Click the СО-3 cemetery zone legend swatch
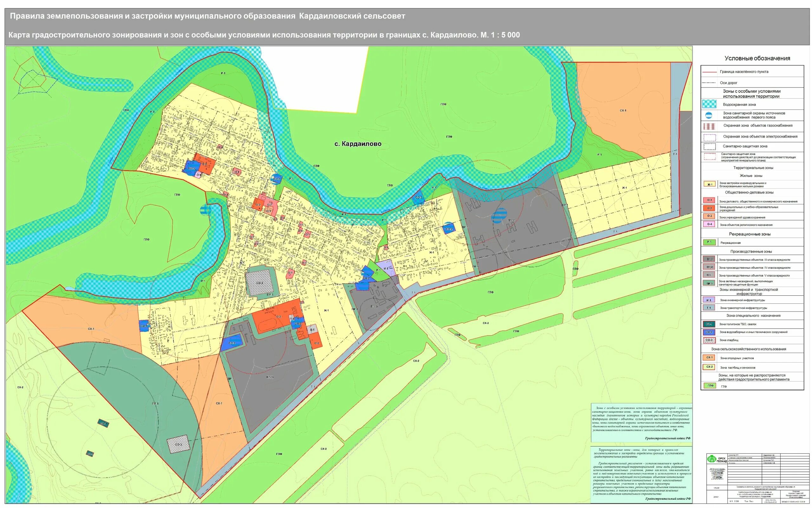The height and width of the screenshot is (508, 812). [x=709, y=340]
